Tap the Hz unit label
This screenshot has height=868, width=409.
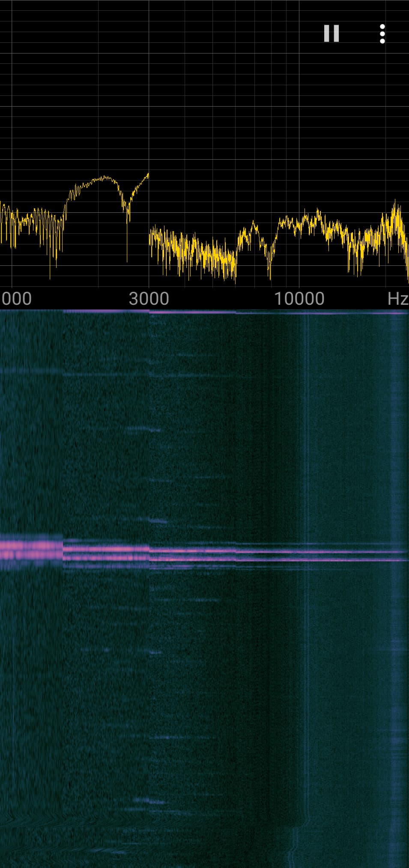[x=398, y=298]
